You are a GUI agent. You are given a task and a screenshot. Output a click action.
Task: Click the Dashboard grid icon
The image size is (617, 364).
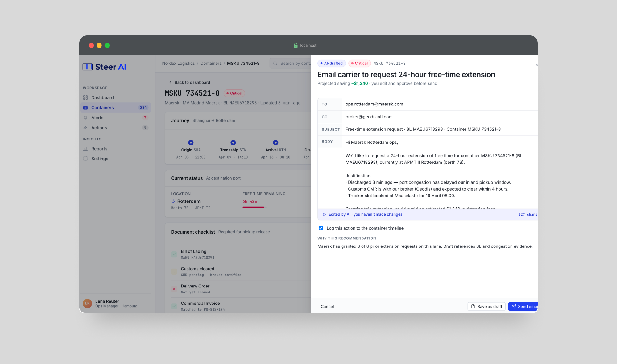[x=85, y=97]
